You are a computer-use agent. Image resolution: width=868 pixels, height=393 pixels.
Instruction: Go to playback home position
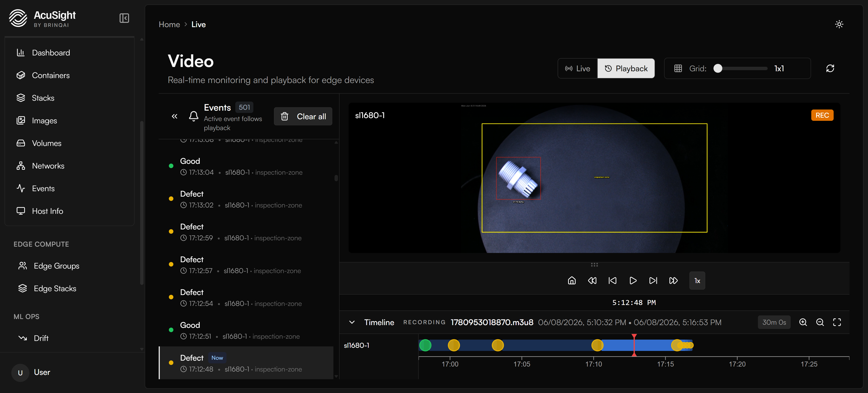tap(572, 281)
